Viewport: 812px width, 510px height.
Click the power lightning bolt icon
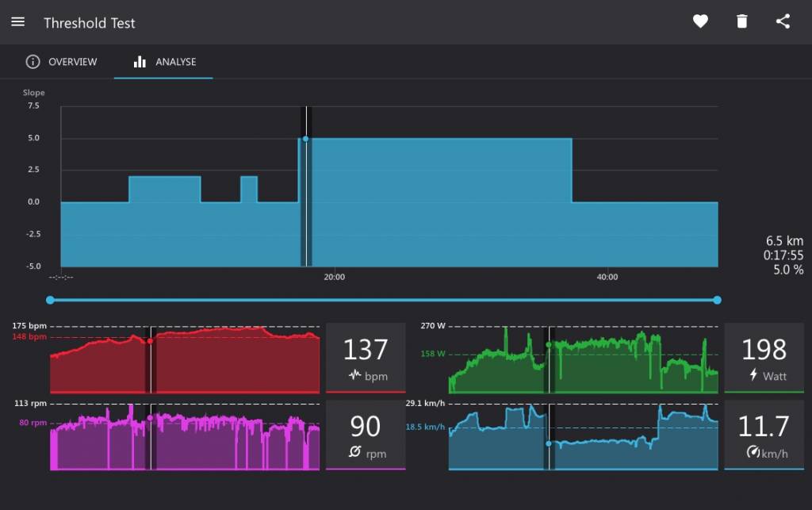753,375
